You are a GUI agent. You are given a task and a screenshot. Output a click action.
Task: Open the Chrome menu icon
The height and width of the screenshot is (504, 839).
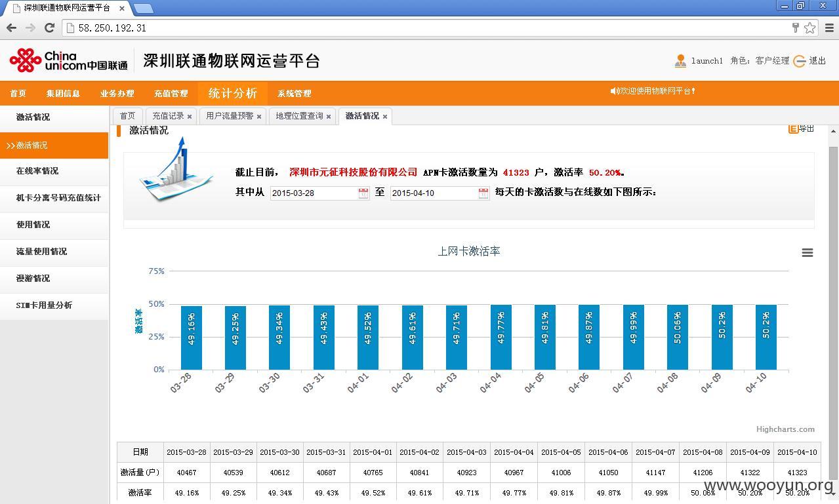pyautogui.click(x=829, y=28)
